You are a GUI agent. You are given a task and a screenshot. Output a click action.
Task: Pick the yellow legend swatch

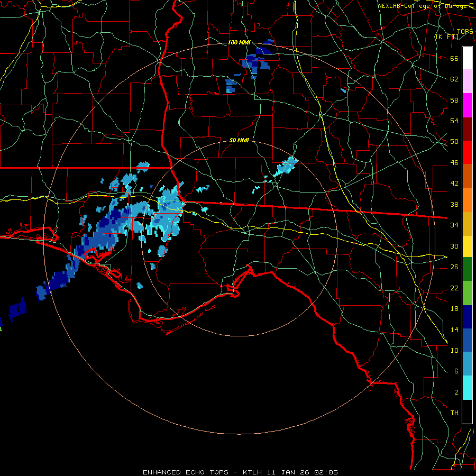[x=467, y=246]
